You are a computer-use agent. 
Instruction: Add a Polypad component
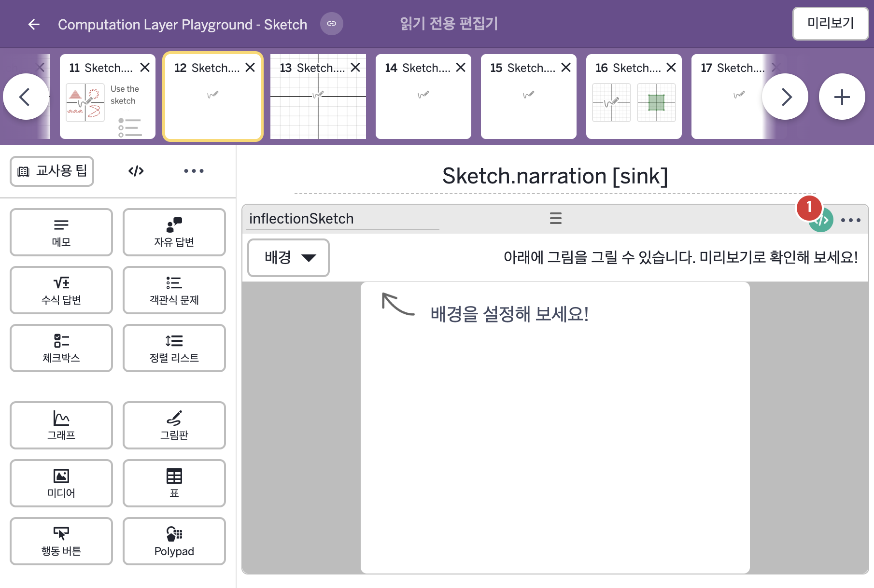coord(174,541)
